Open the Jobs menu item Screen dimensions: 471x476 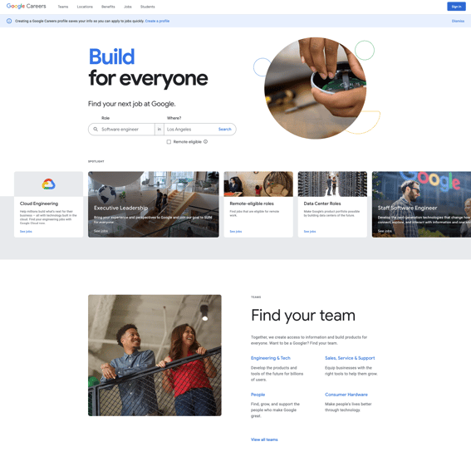(x=128, y=7)
